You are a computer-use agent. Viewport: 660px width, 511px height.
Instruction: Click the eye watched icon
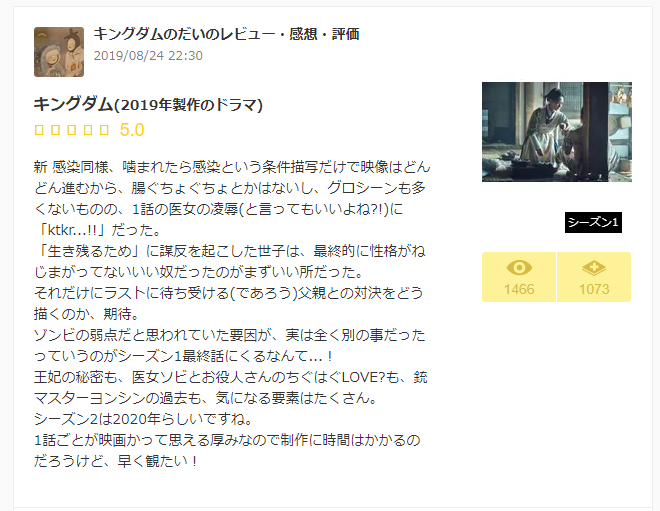[x=519, y=268]
